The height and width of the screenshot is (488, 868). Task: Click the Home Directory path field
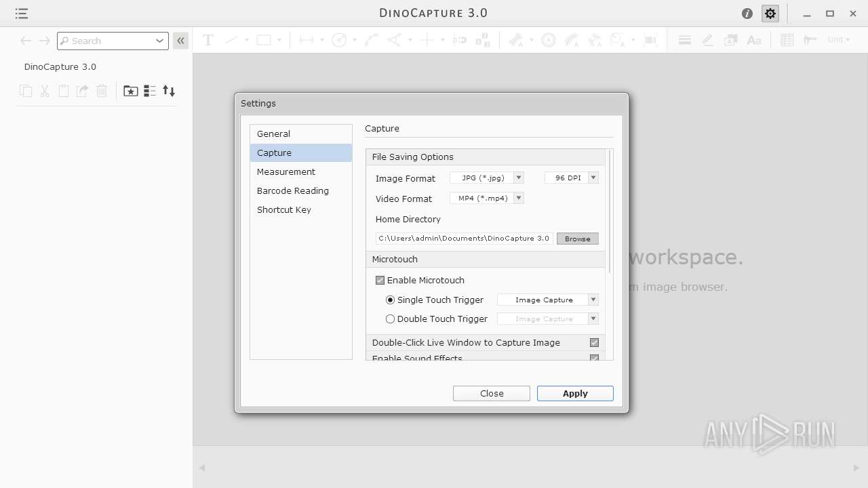465,239
